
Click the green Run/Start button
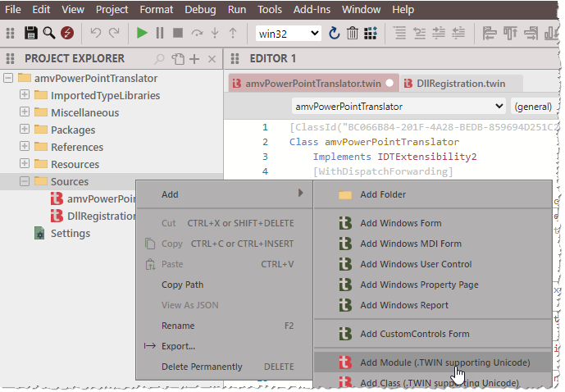[142, 33]
